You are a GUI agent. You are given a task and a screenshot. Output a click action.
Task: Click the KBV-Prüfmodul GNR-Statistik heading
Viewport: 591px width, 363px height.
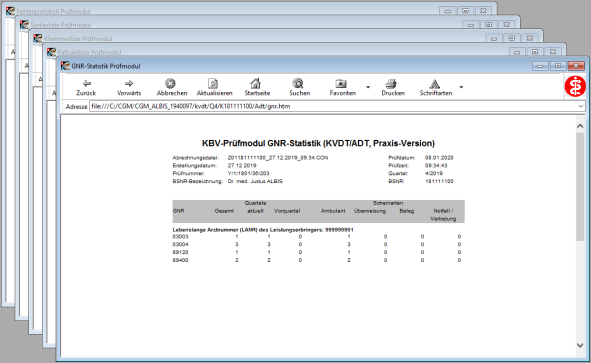(x=318, y=143)
